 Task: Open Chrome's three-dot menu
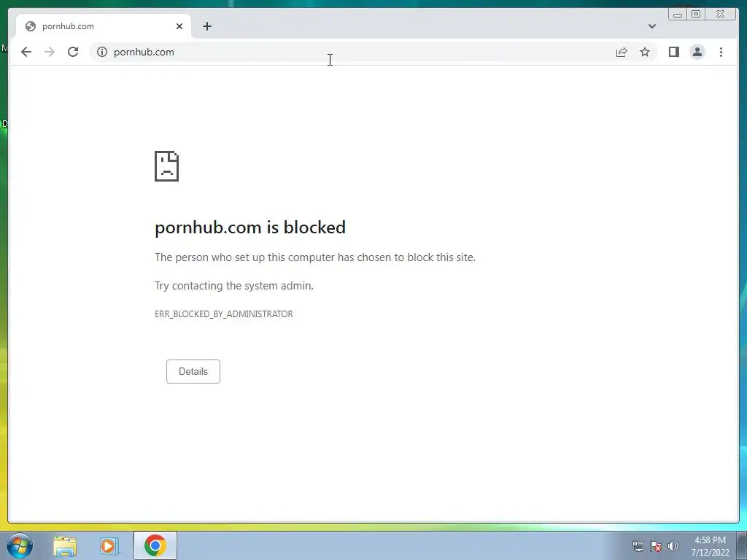[721, 52]
